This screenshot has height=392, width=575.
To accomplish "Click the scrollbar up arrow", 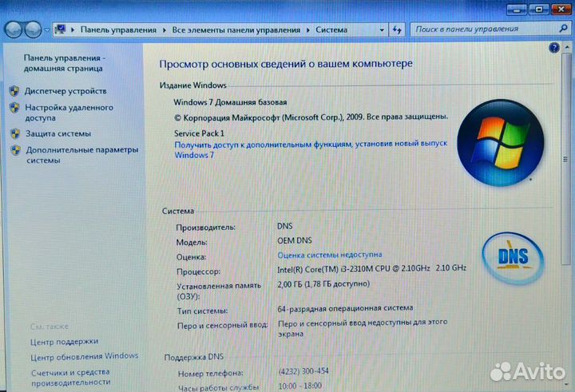I will [567, 47].
